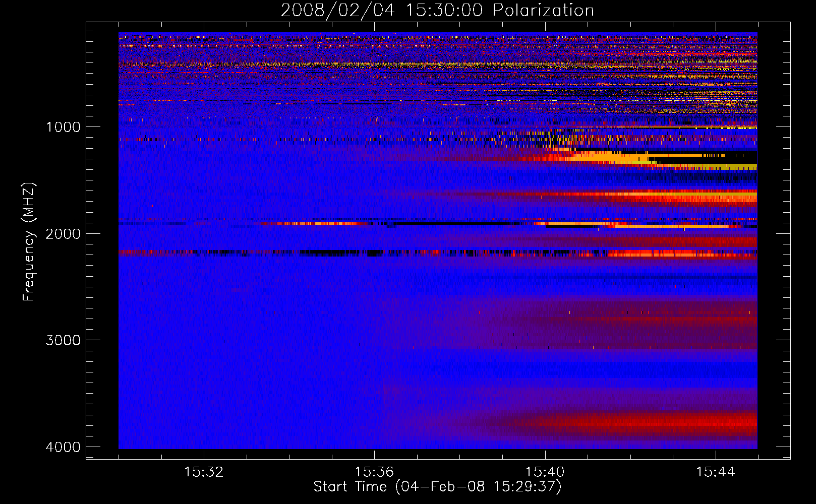Select the 'Frequency (MHZ)' y-axis label

pos(29,241)
